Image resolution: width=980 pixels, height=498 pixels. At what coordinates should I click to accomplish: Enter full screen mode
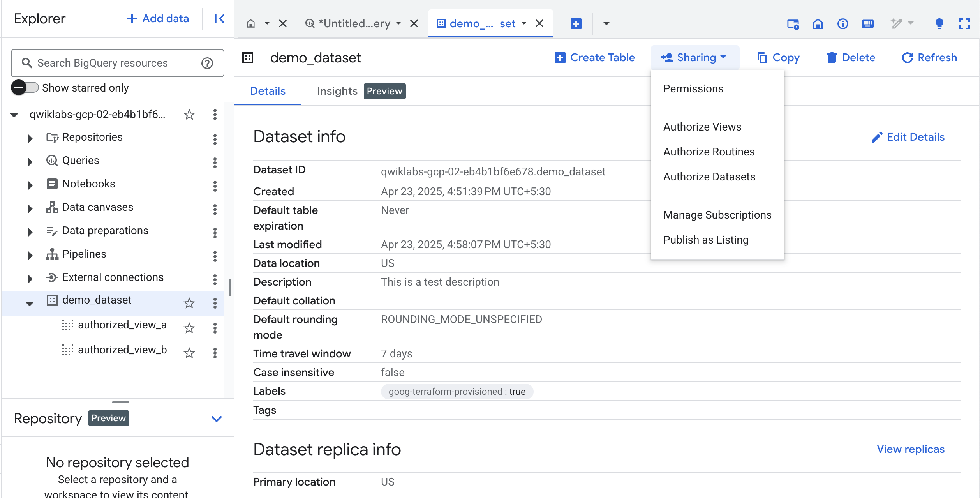964,24
